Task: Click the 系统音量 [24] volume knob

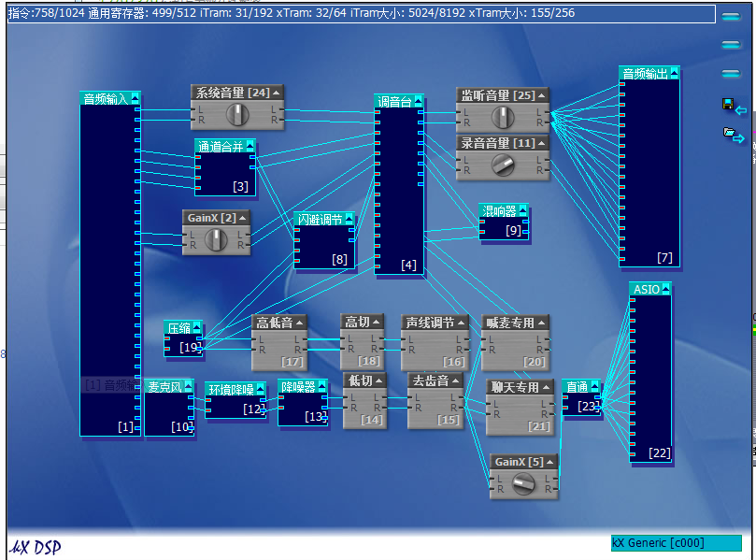Action: (x=237, y=115)
